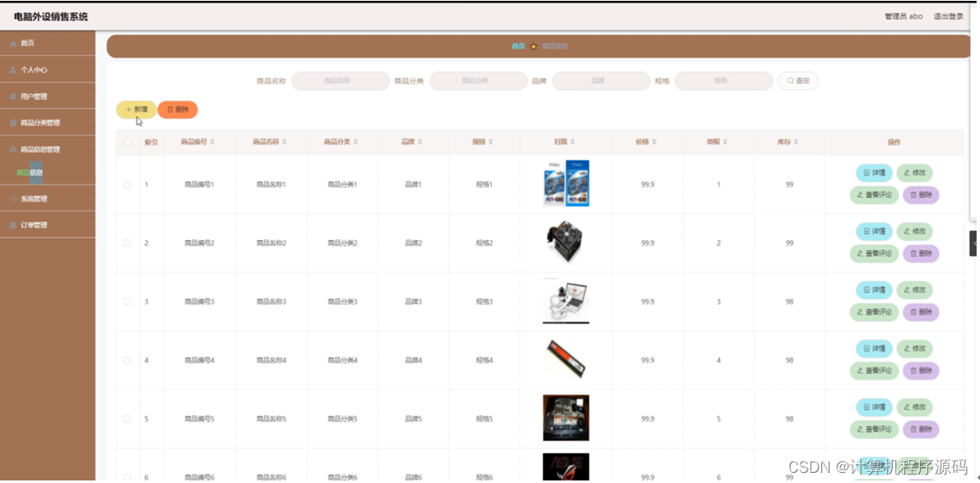980x483 pixels.
Task: Click 详情 button for 商品名称2
Action: tap(874, 232)
